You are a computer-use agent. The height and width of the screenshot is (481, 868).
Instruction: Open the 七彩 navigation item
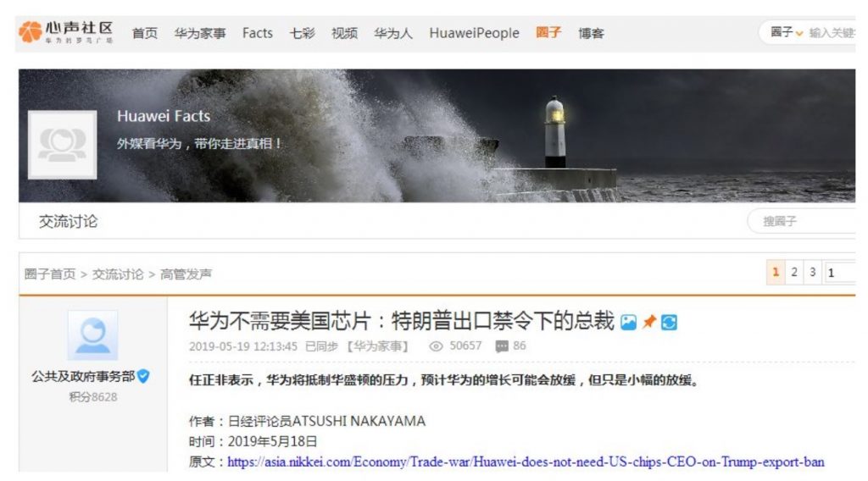coord(302,33)
